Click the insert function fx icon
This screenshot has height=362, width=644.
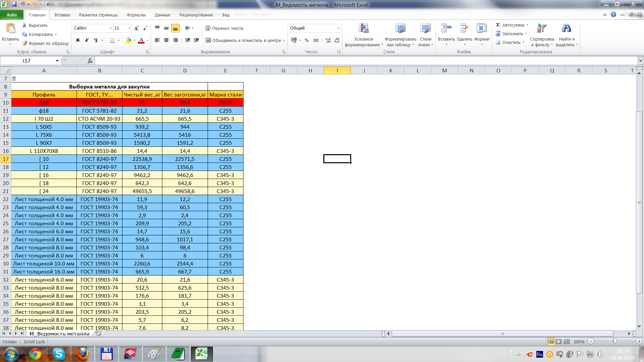(x=90, y=61)
